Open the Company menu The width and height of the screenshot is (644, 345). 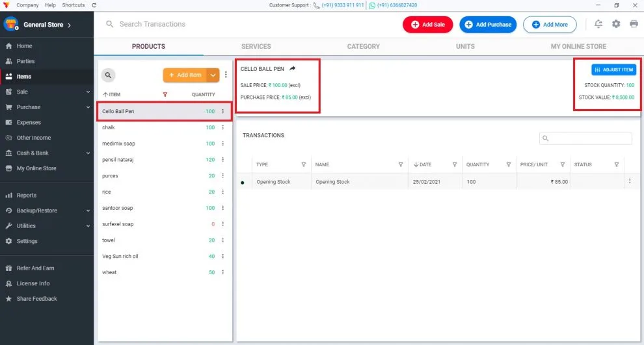point(27,5)
